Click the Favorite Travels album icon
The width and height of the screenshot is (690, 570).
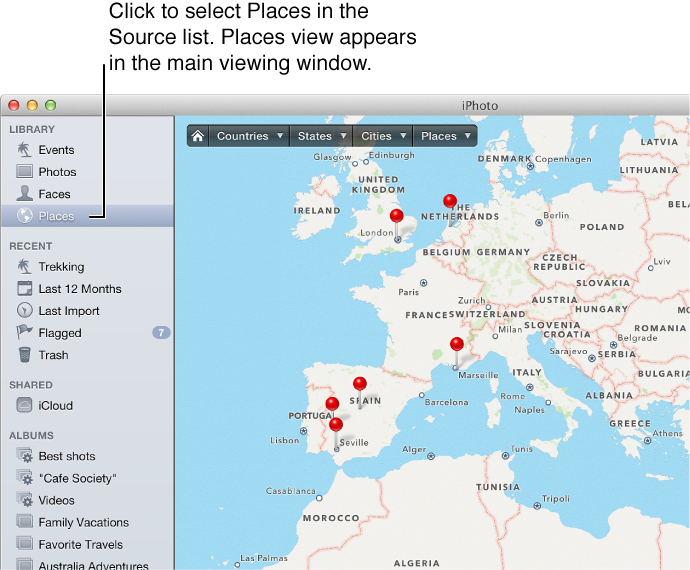tap(25, 544)
